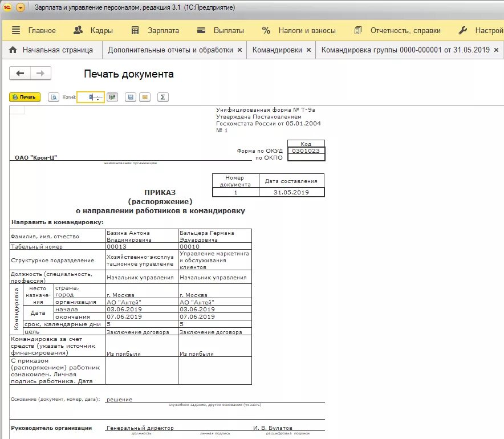Click the 1C application logo icon
The height and width of the screenshot is (439, 504).
pos(7,7)
